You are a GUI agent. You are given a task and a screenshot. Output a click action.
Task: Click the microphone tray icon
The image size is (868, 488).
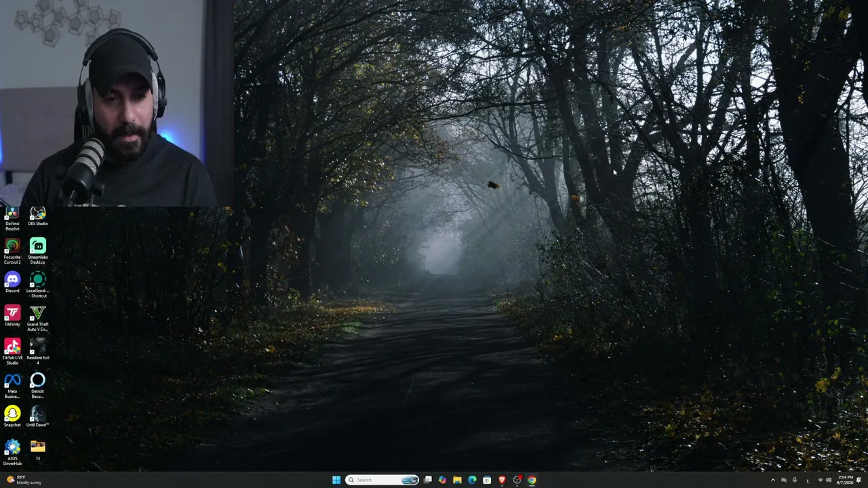tap(795, 480)
